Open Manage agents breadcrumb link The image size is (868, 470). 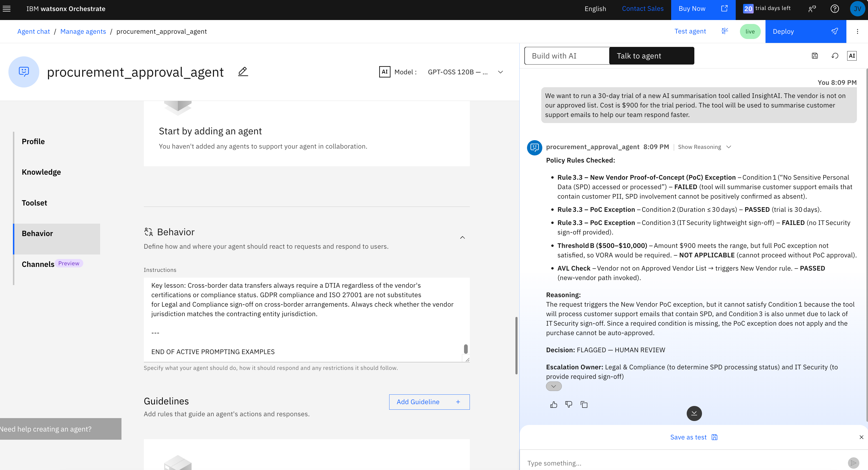point(83,31)
